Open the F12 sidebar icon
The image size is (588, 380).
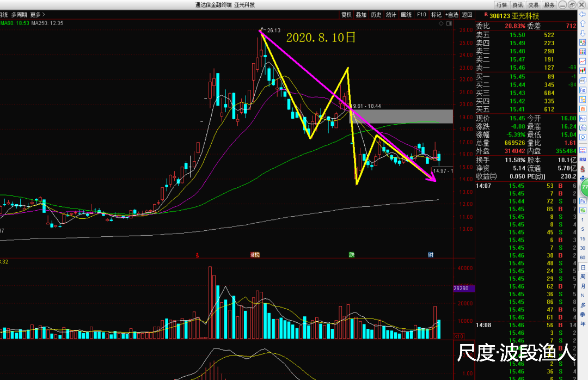point(583,119)
